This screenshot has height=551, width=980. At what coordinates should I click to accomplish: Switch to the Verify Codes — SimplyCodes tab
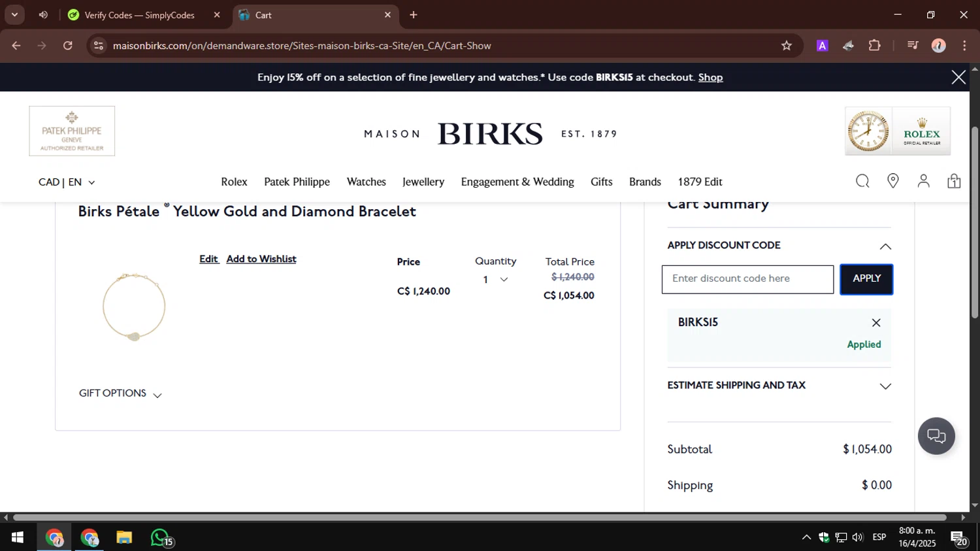(139, 15)
